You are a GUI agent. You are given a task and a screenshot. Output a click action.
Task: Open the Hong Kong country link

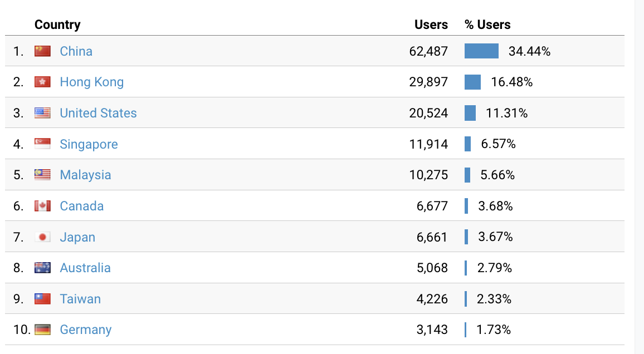(x=92, y=82)
